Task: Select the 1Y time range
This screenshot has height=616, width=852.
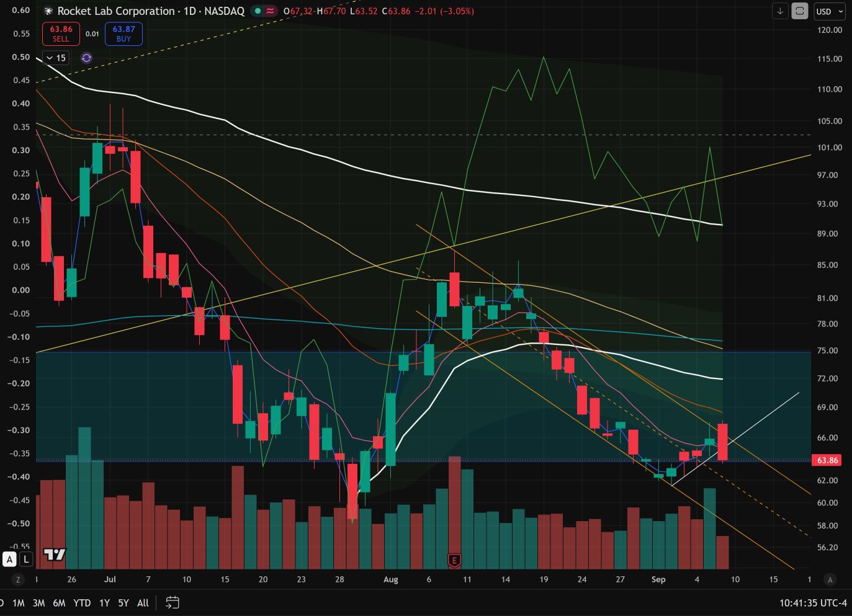Action: pos(104,603)
